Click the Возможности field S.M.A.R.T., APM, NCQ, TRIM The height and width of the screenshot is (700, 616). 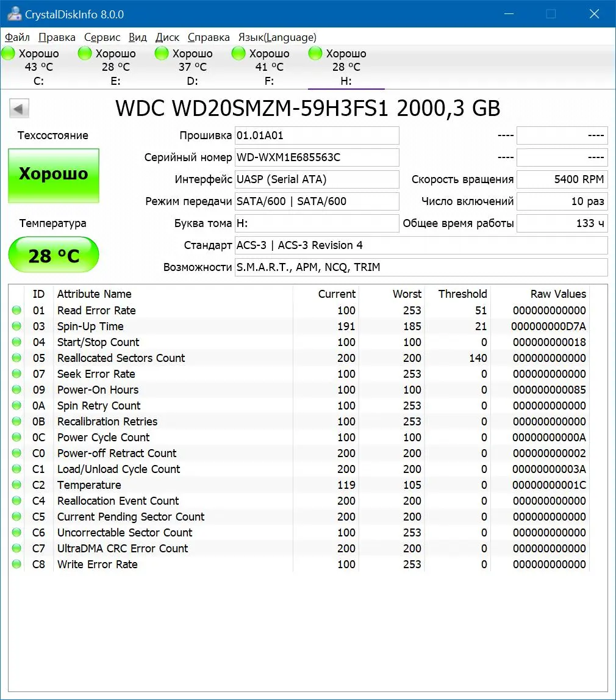(x=421, y=267)
